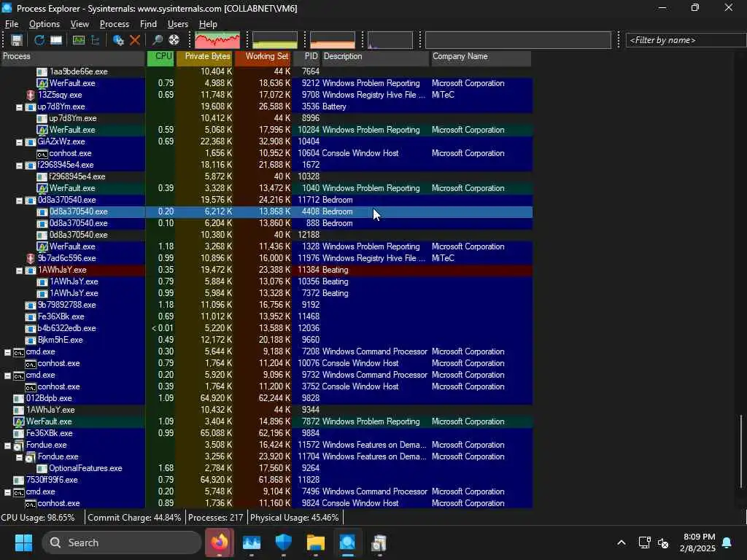Click the 012Bdpb.exe process icon
The image size is (747, 560).
coord(18,399)
